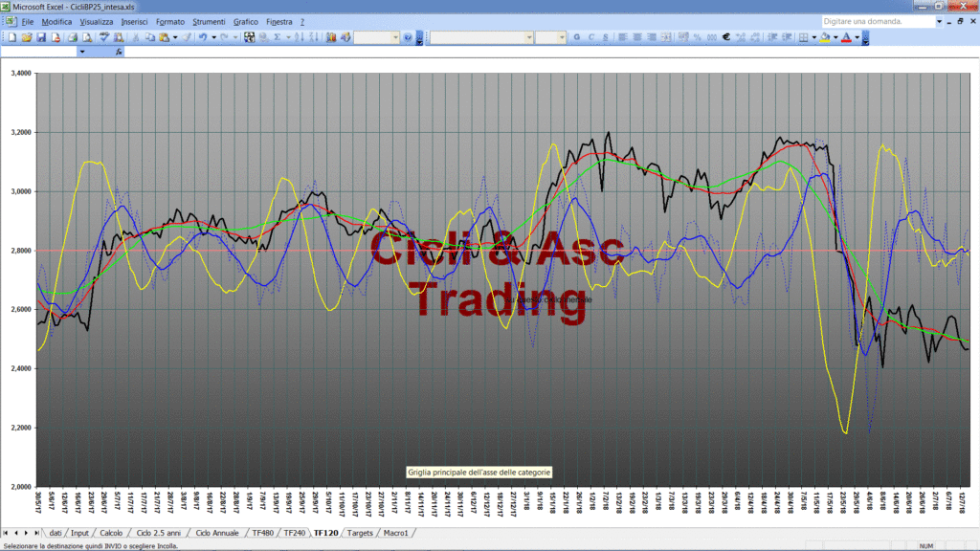Image resolution: width=980 pixels, height=551 pixels.
Task: Open a file with the folder icon
Action: pyautogui.click(x=27, y=37)
